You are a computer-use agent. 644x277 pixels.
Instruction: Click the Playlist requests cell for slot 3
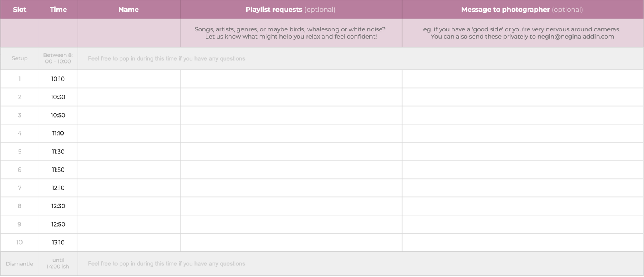point(291,115)
